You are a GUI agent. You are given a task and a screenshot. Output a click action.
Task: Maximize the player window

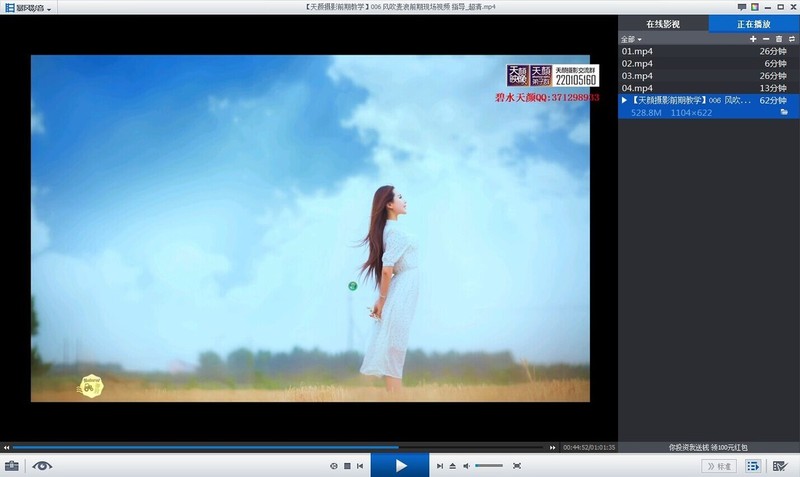click(781, 7)
